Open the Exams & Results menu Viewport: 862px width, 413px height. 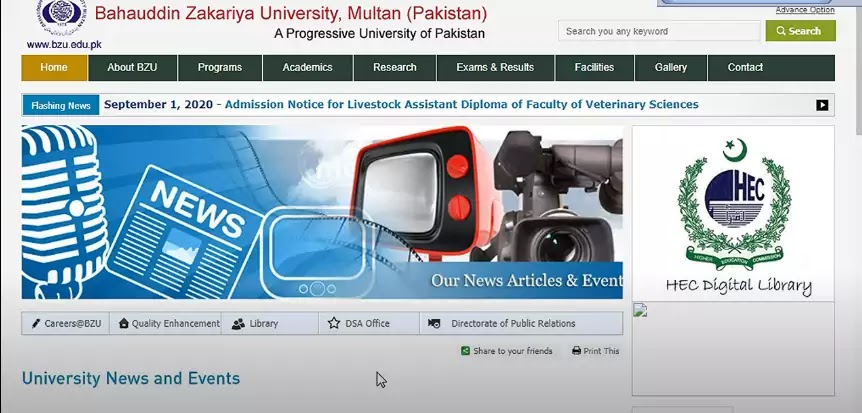[495, 68]
